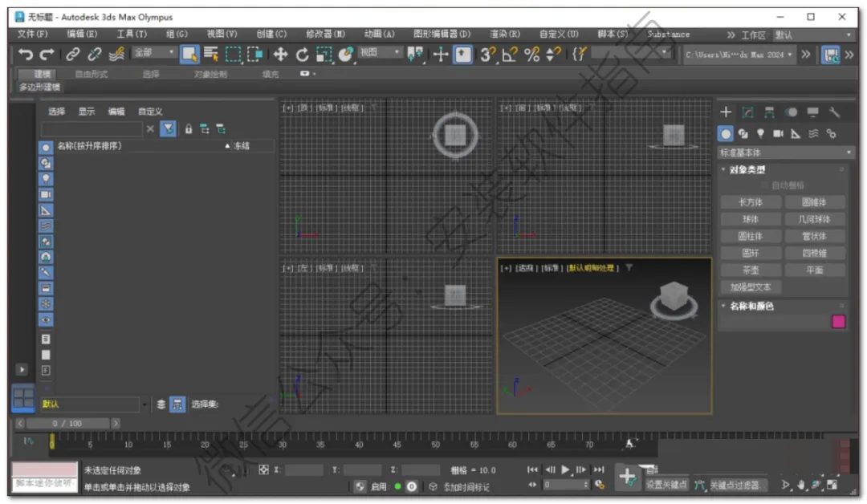Viewport: 867px width, 504px height.
Task: Toggle the 3D Snaps icon
Action: [488, 54]
